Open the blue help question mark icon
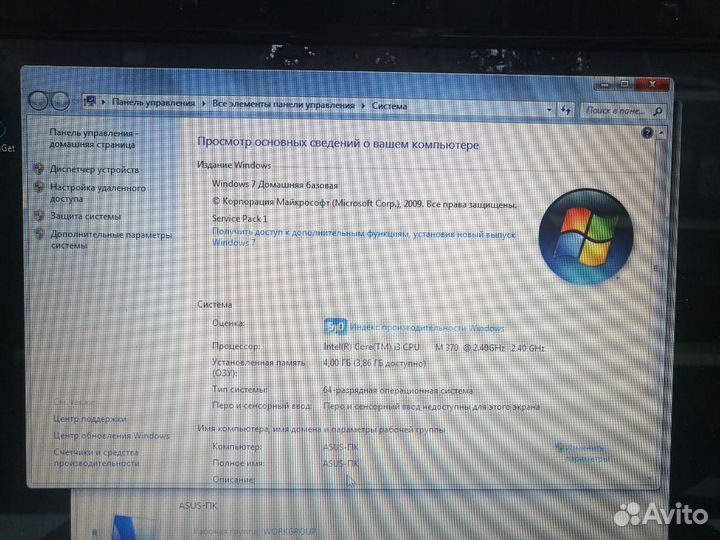The height and width of the screenshot is (540, 720). 647,133
